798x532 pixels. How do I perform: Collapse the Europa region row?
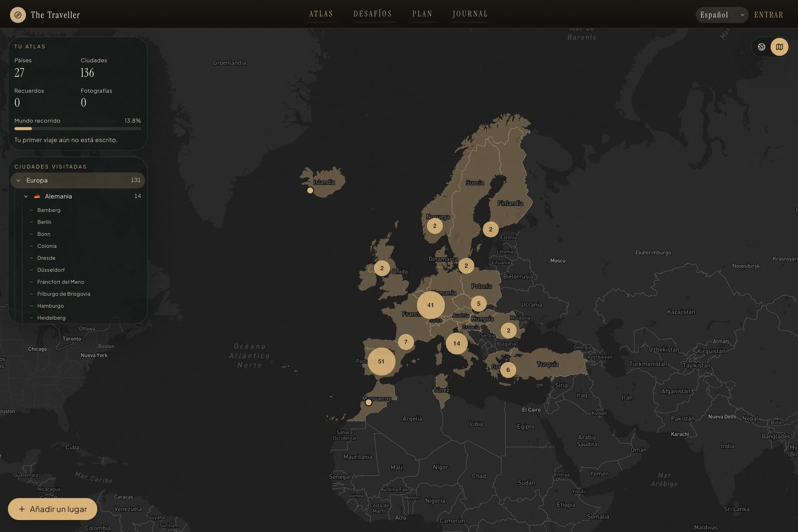coord(78,180)
